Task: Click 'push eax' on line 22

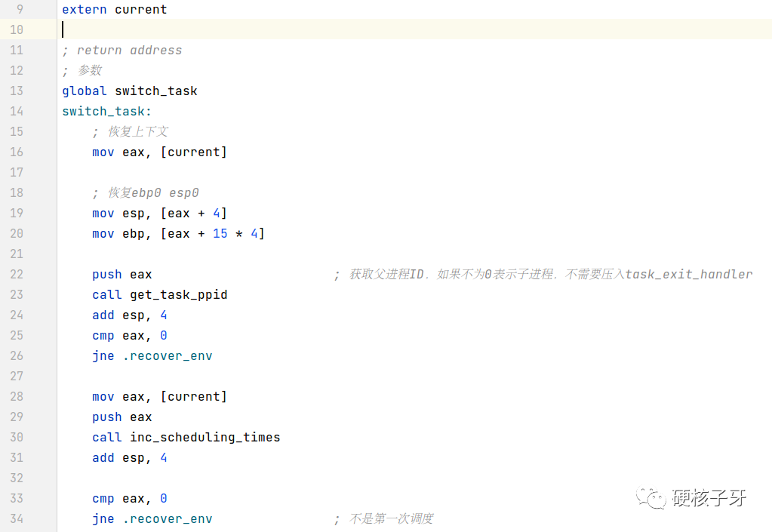Action: [x=122, y=274]
